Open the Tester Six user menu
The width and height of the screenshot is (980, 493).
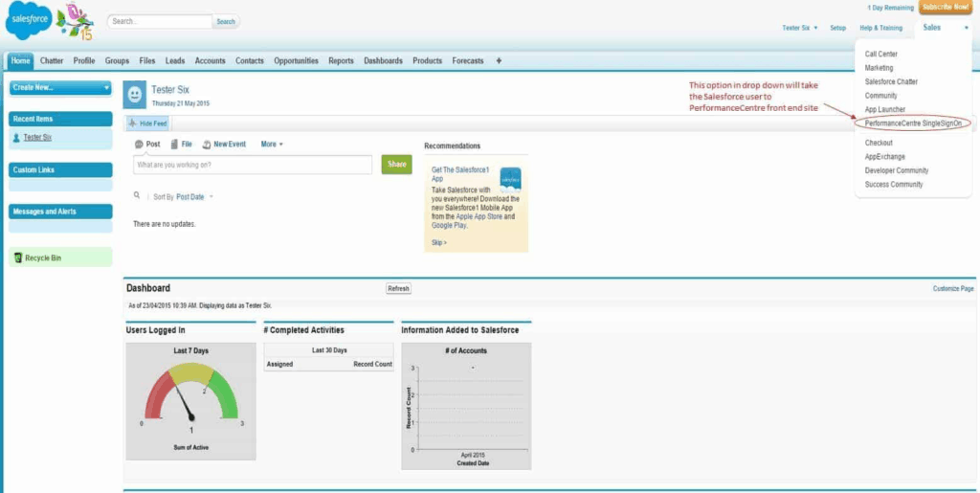[800, 28]
